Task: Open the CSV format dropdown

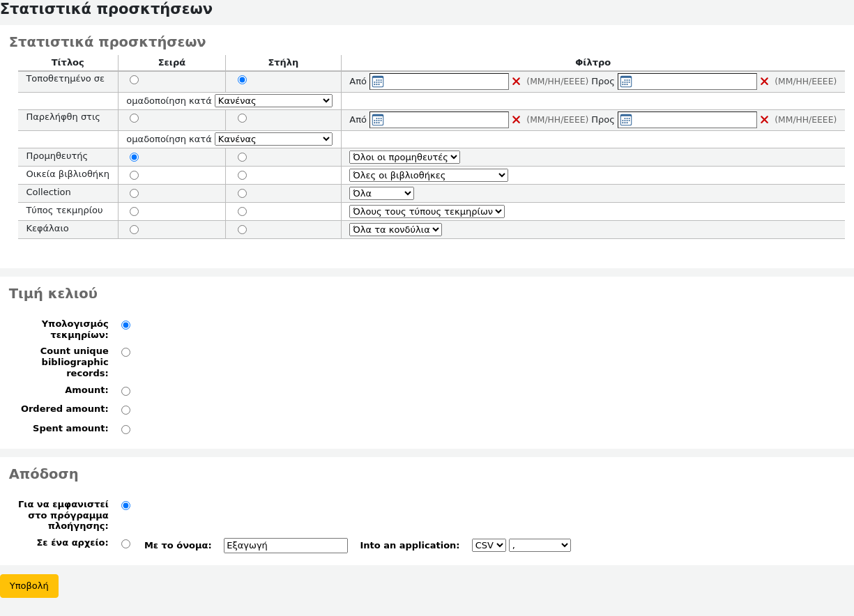Action: [489, 546]
